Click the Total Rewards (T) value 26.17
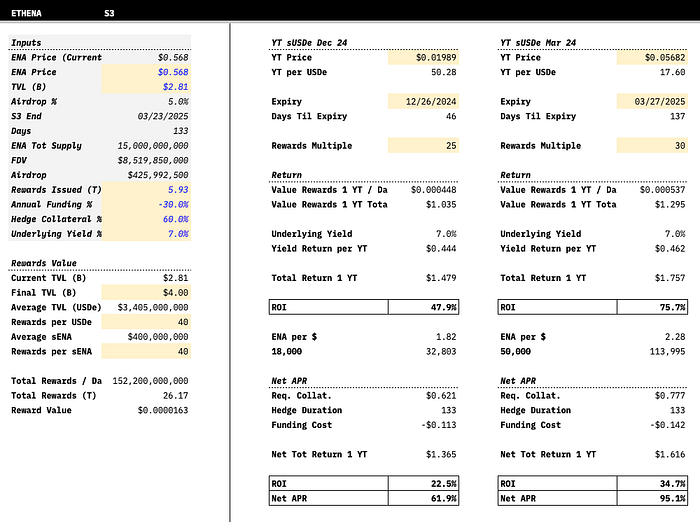The width and height of the screenshot is (700, 522). (176, 396)
